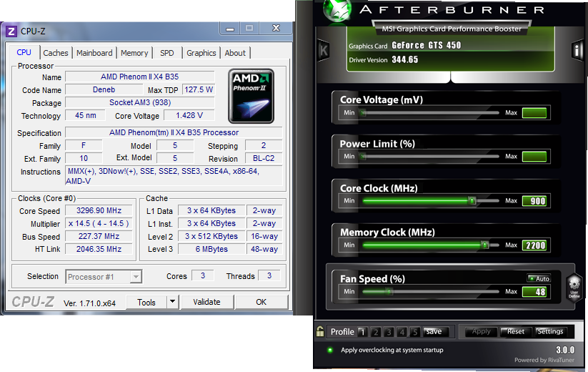Click the Core Voltage slider handle

[363, 112]
